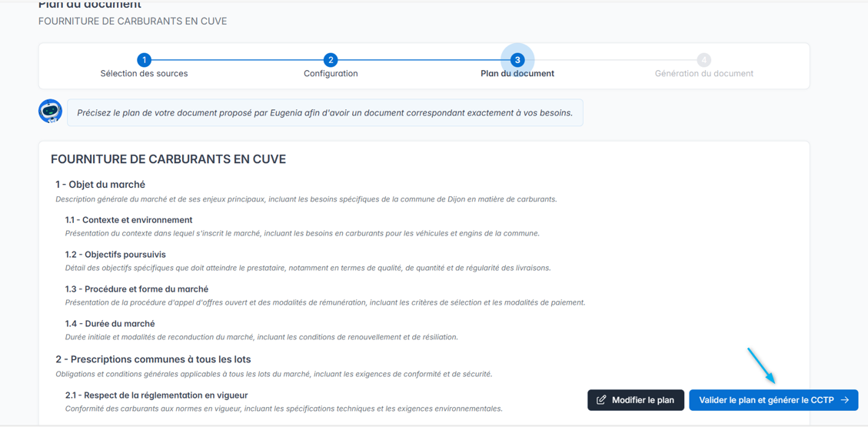Screen dimensions: 868x427
Task: Click the Eugenia hint message box
Action: pyautogui.click(x=324, y=113)
